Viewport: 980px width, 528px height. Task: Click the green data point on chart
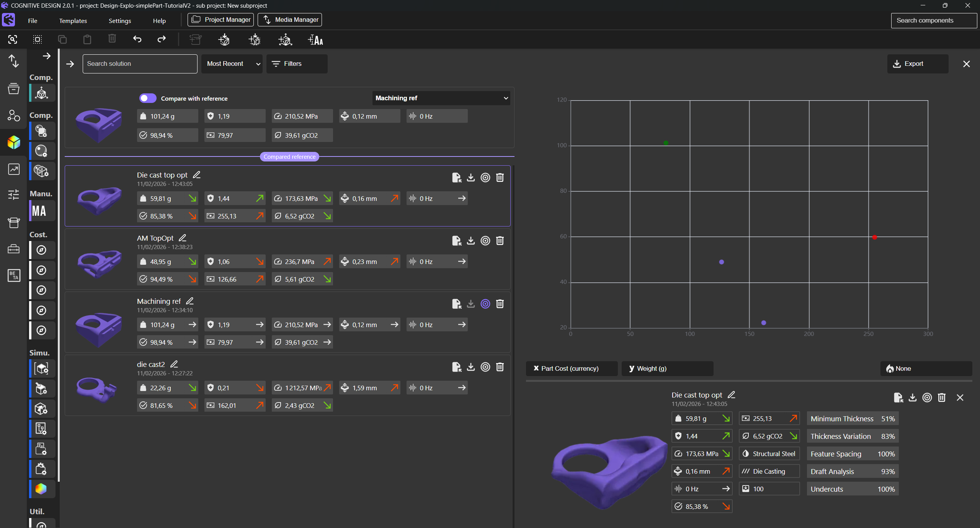coord(666,143)
